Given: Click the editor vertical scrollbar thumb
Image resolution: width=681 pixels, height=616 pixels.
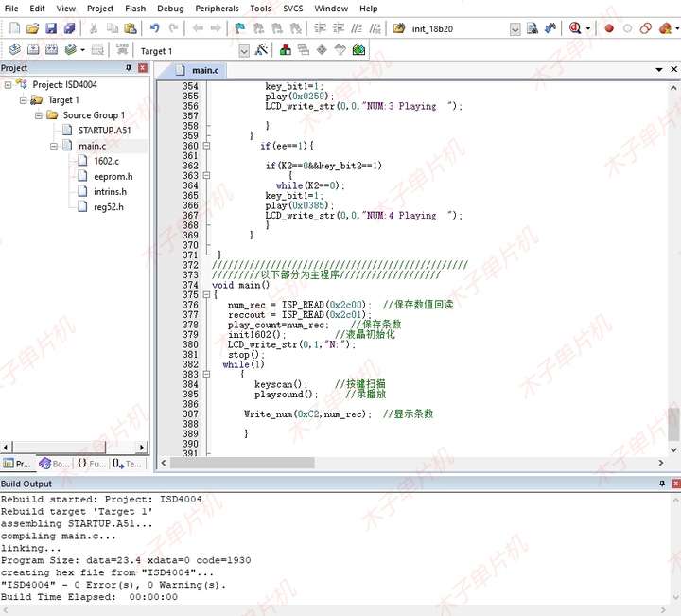Looking at the screenshot, I should [673, 425].
